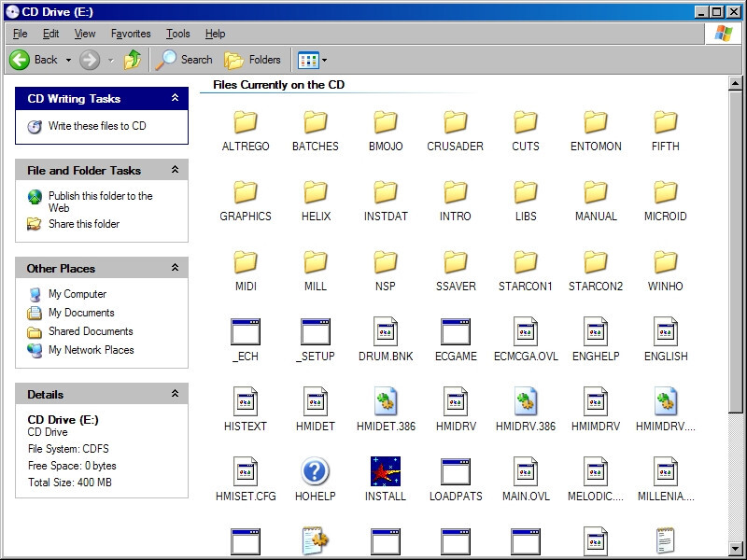
Task: Open the View menu
Action: click(x=85, y=34)
